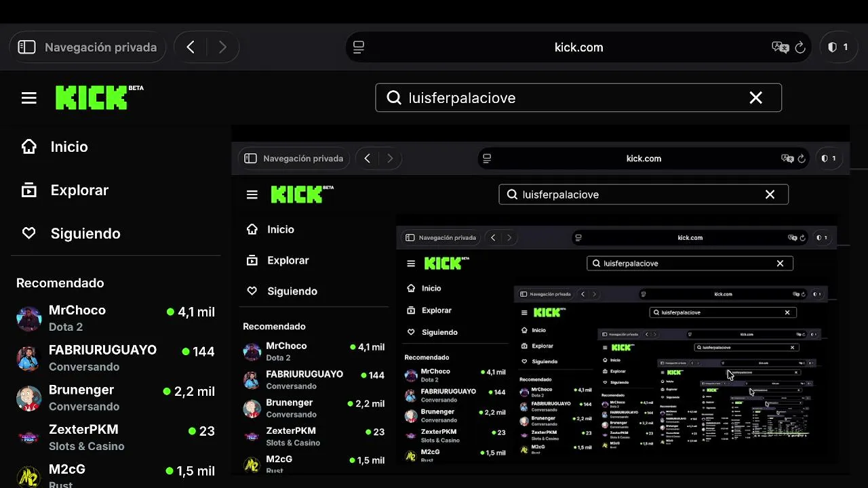Click the KICK logo in the first nested copy
868x488 pixels.
[x=302, y=195]
